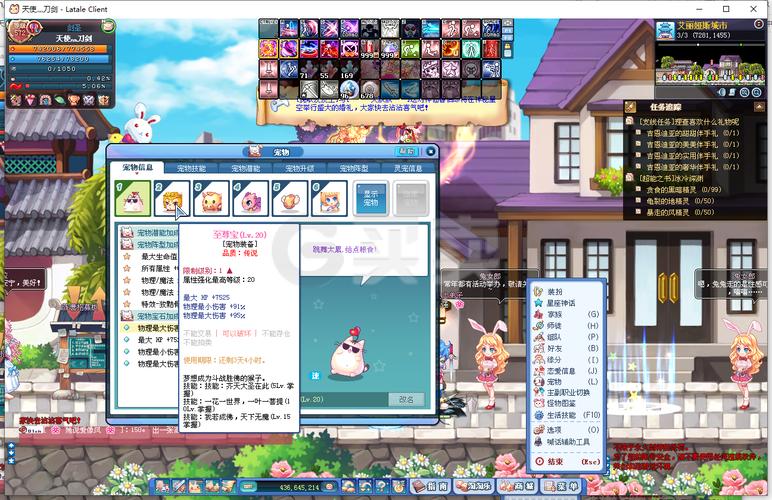Click the 菜单 menu button on bottom bar
772x500 pixels.
tap(561, 486)
